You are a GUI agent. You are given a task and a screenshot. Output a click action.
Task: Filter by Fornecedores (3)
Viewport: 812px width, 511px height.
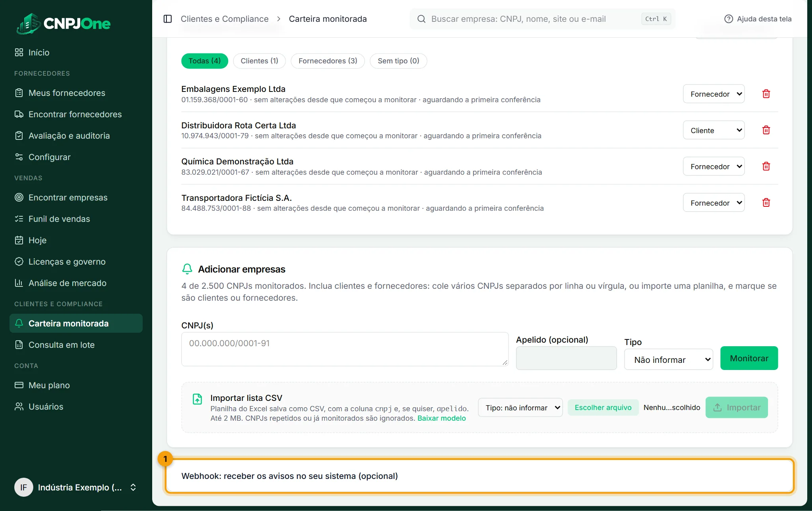coord(328,61)
